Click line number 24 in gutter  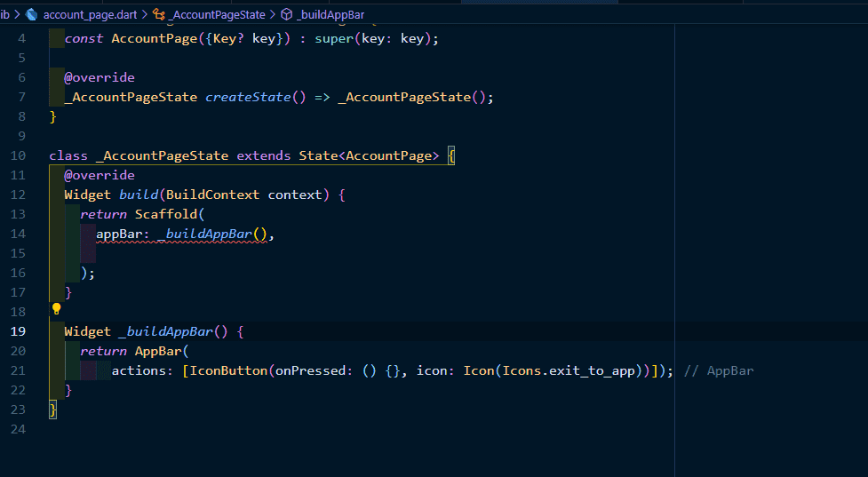[18, 429]
